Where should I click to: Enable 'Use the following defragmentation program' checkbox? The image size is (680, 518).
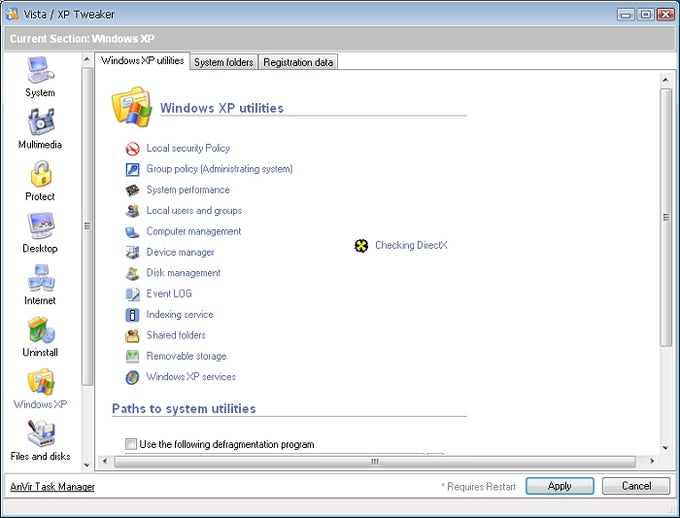(x=131, y=444)
